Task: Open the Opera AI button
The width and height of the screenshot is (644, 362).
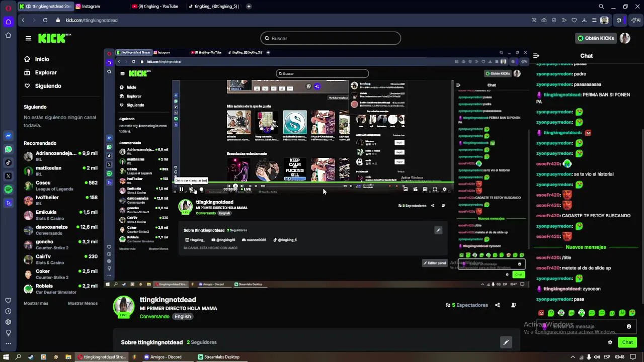Action: pyautogui.click(x=636, y=20)
